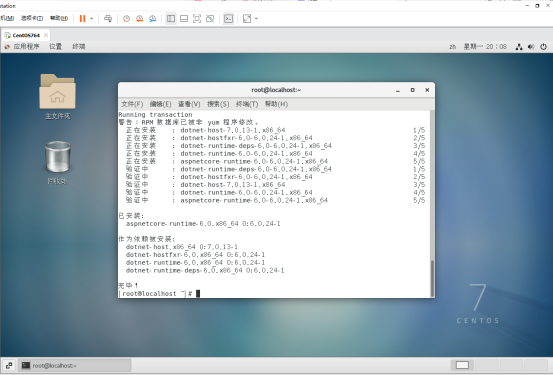Screen dimensions: 553x375
Task: Click the '作为依赖被安装:' heading text
Action: point(147,239)
